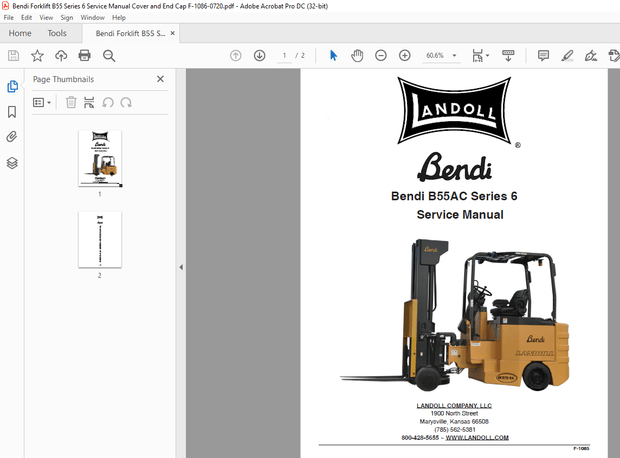Viewport: 620px width, 458px height.
Task: Click the Page Thumbnails panel title
Action: 63,79
